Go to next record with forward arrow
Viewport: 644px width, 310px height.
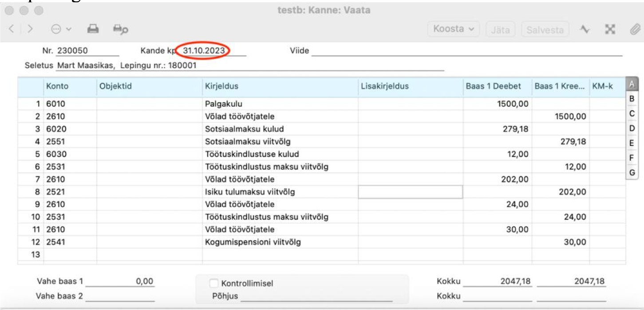[30, 29]
